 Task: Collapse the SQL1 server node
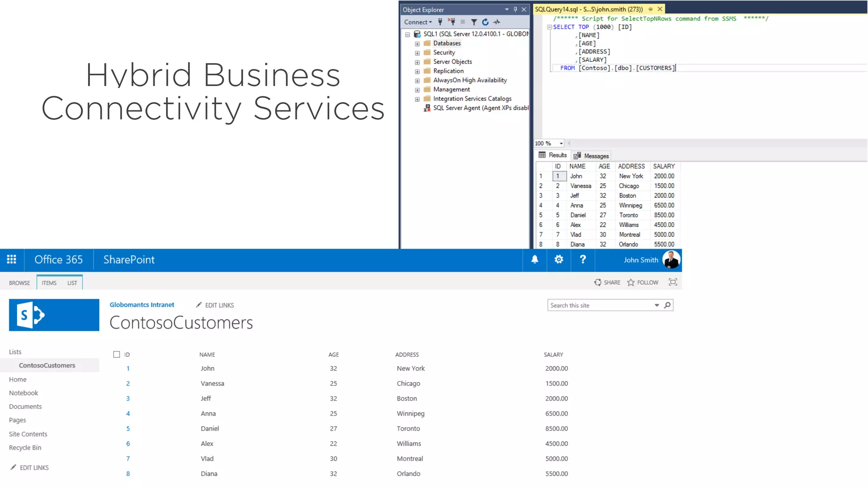[x=408, y=34]
